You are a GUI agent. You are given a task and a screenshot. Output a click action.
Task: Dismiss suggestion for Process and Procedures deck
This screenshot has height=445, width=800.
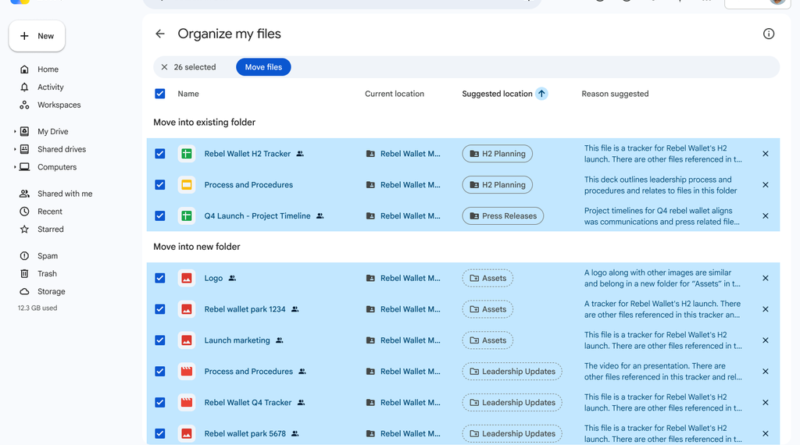[765, 185]
